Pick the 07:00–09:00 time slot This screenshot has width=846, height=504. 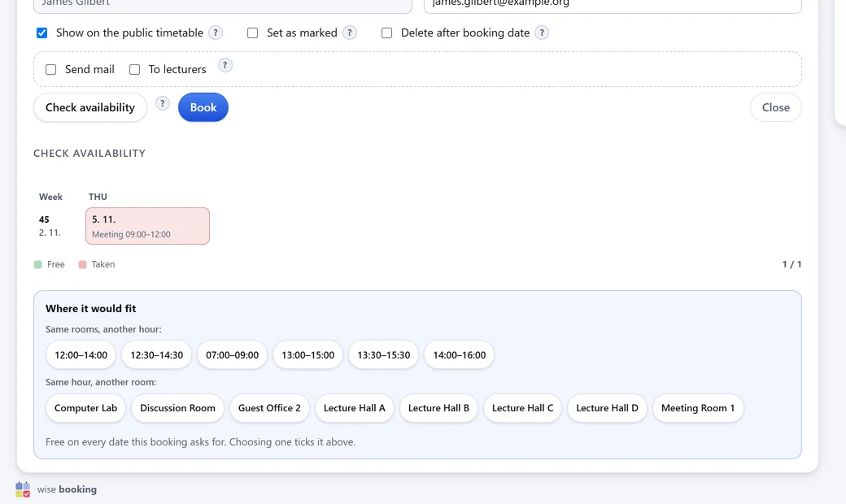[x=232, y=355]
